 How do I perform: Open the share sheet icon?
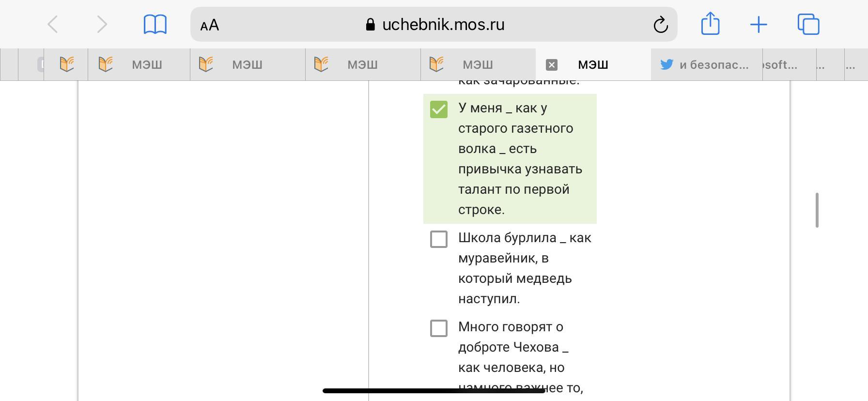710,23
